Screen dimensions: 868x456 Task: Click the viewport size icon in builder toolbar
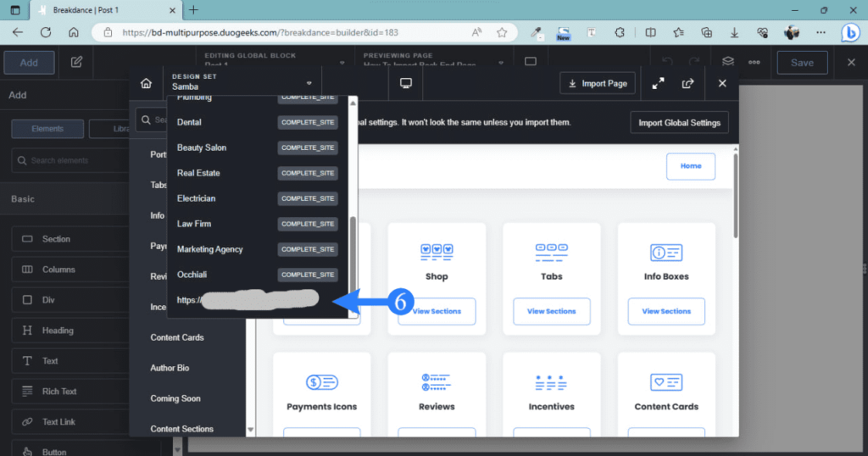coord(531,61)
